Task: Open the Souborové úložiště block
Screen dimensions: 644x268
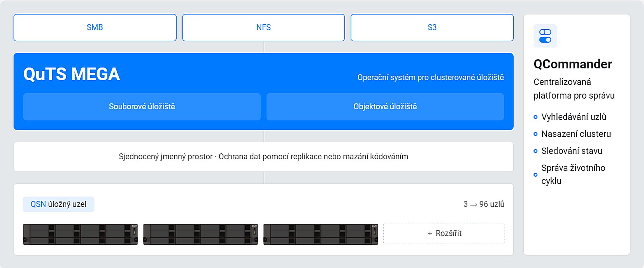Action: (142, 106)
